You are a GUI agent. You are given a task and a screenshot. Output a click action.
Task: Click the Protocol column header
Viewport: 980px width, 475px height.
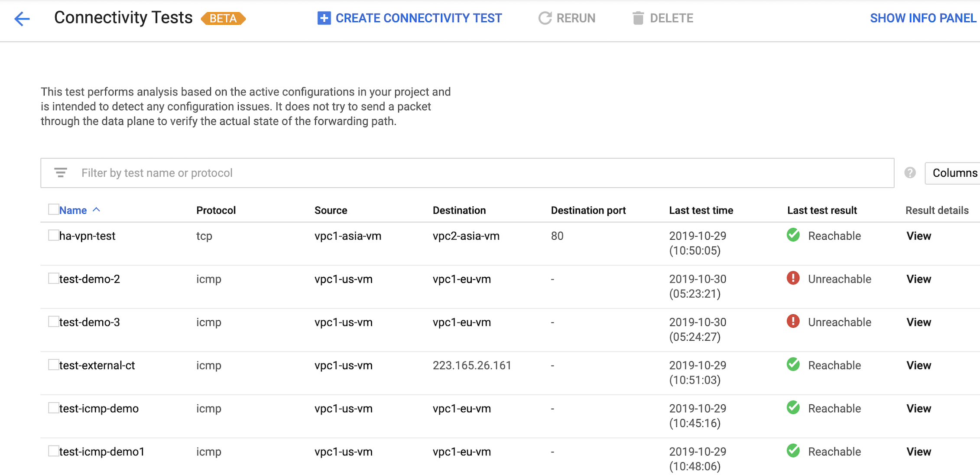(x=216, y=210)
